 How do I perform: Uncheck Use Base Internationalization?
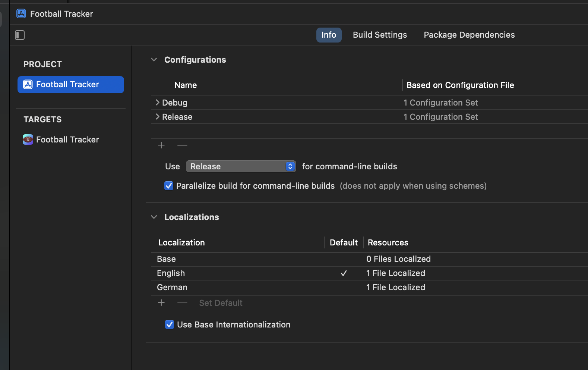click(170, 324)
